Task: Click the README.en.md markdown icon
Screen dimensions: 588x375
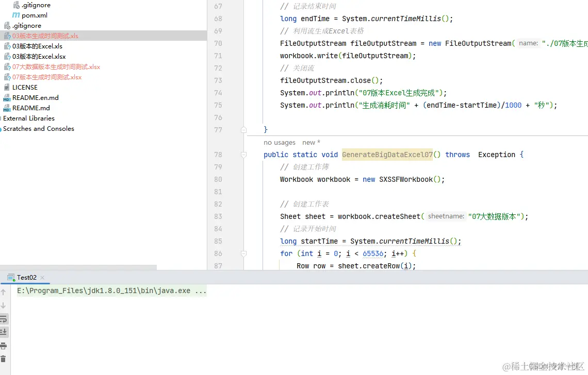Action: (7, 98)
